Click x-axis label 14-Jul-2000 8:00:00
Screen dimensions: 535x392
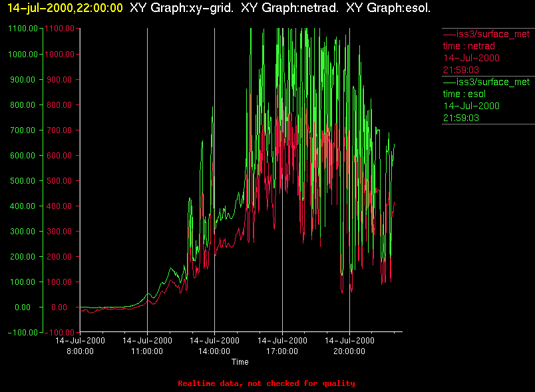[80, 345]
